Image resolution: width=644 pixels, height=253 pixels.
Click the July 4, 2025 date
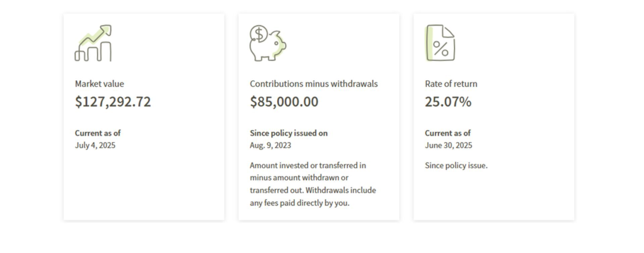pos(95,145)
